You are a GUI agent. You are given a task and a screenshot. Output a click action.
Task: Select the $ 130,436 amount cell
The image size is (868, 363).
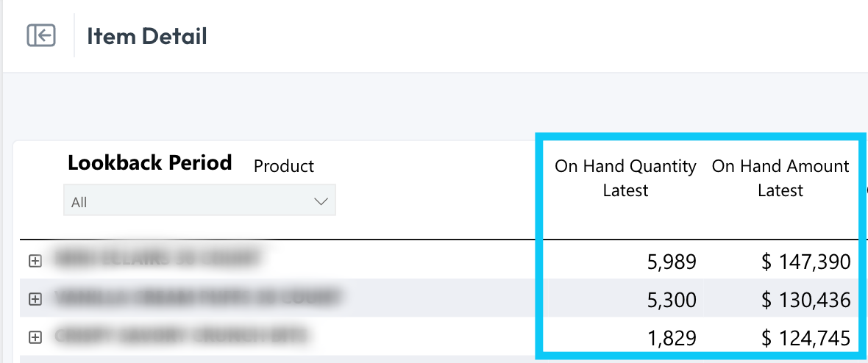(805, 300)
